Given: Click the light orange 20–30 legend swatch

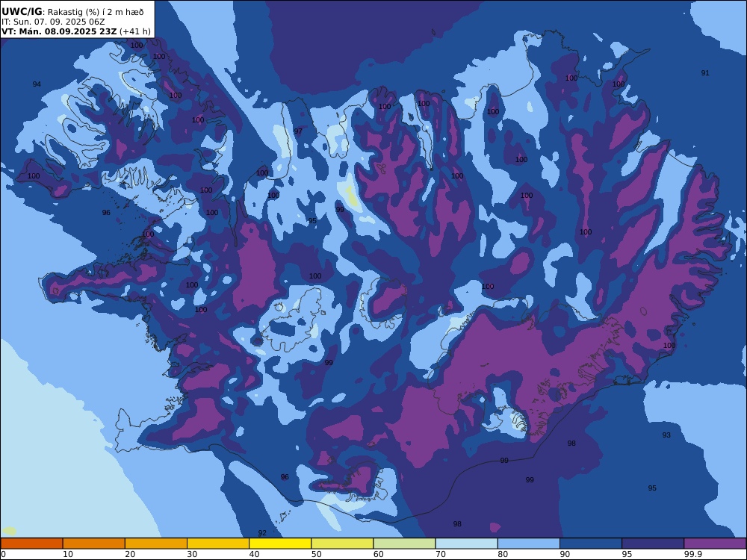Looking at the screenshot, I should pos(156,544).
